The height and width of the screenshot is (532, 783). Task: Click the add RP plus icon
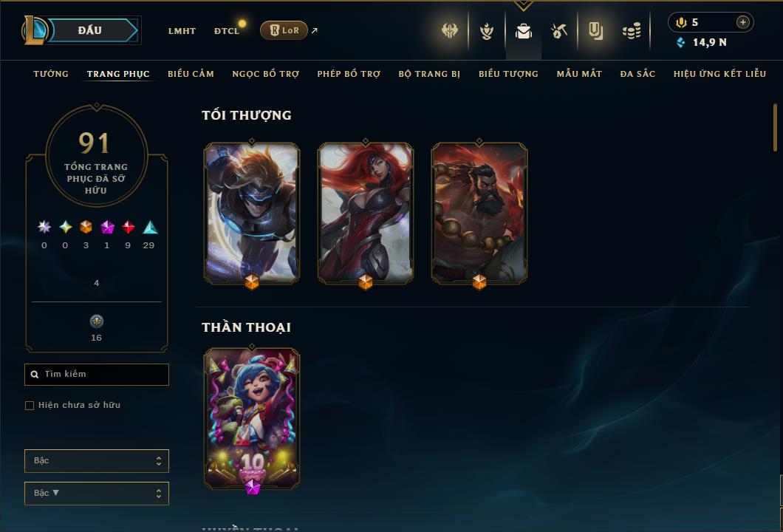742,22
